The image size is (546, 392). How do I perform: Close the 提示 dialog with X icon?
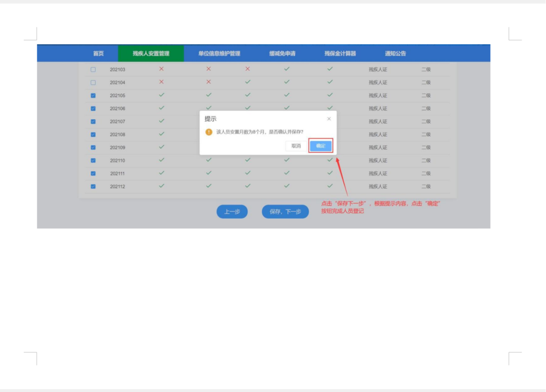[x=329, y=119]
